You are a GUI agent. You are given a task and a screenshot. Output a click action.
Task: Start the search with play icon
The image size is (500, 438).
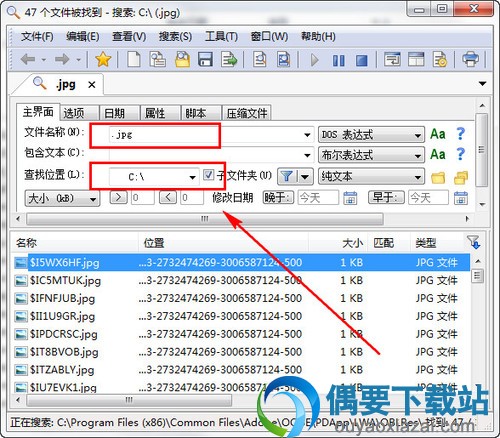pyautogui.click(x=314, y=60)
